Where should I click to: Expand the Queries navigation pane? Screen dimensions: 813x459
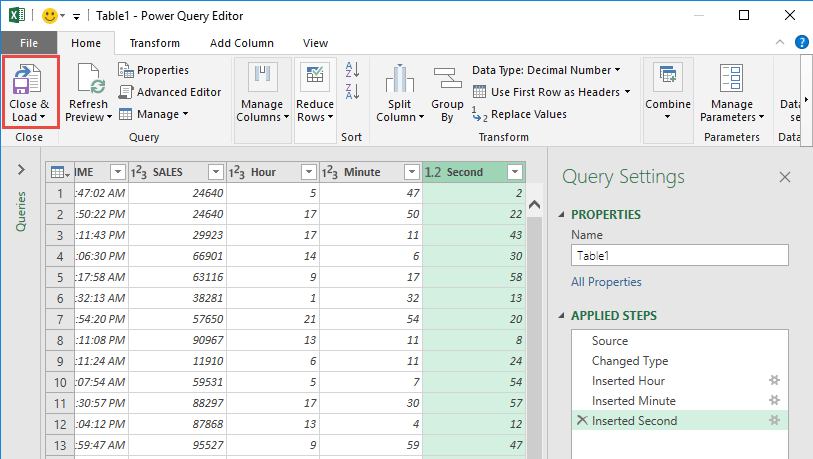coord(21,170)
